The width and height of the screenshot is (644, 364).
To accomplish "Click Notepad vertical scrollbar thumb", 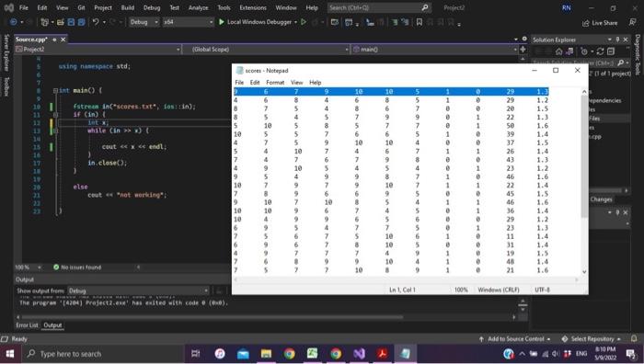I will (584, 156).
